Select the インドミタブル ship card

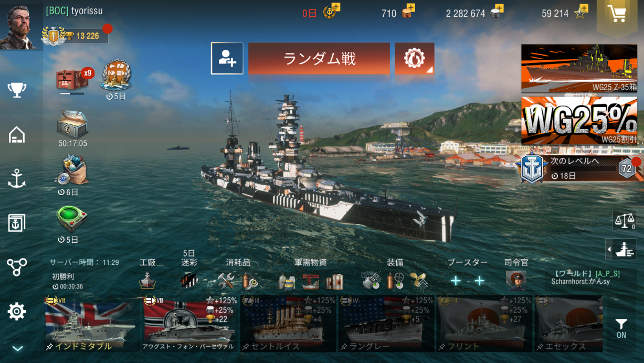(90, 323)
